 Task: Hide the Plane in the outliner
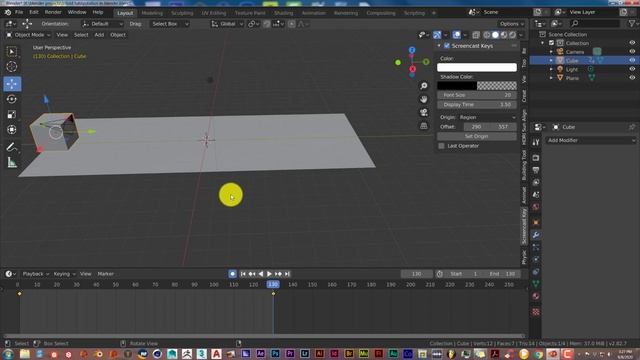point(632,78)
